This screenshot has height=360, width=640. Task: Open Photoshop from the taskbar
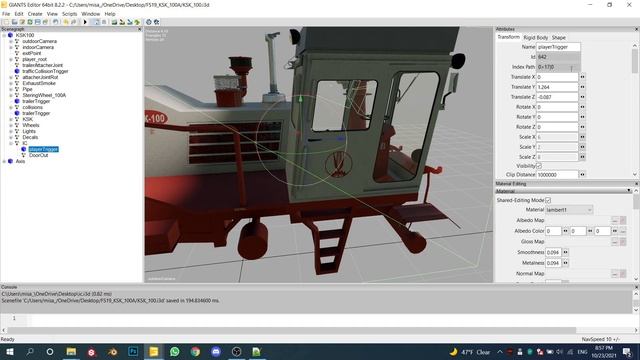coord(133,351)
